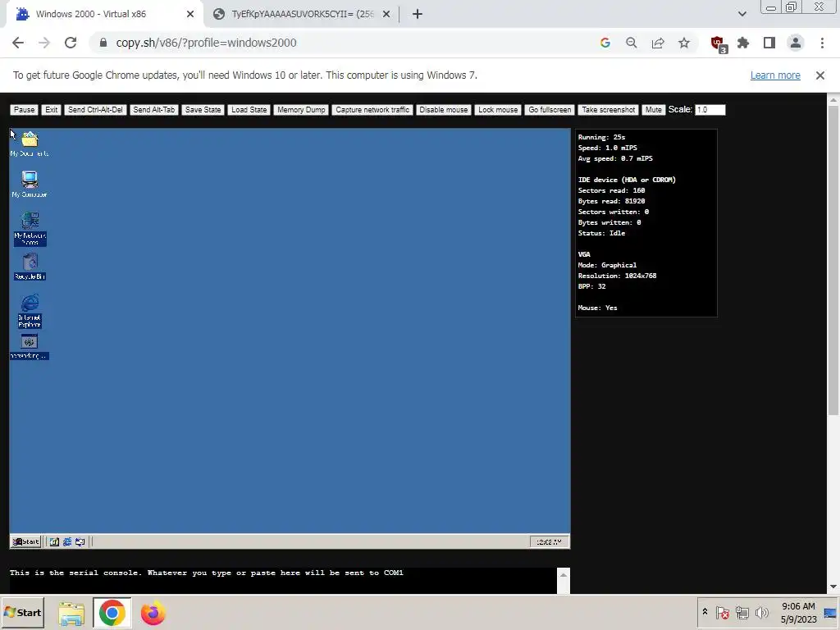
Task: Open My Computer icon in emulator
Action: (30, 184)
